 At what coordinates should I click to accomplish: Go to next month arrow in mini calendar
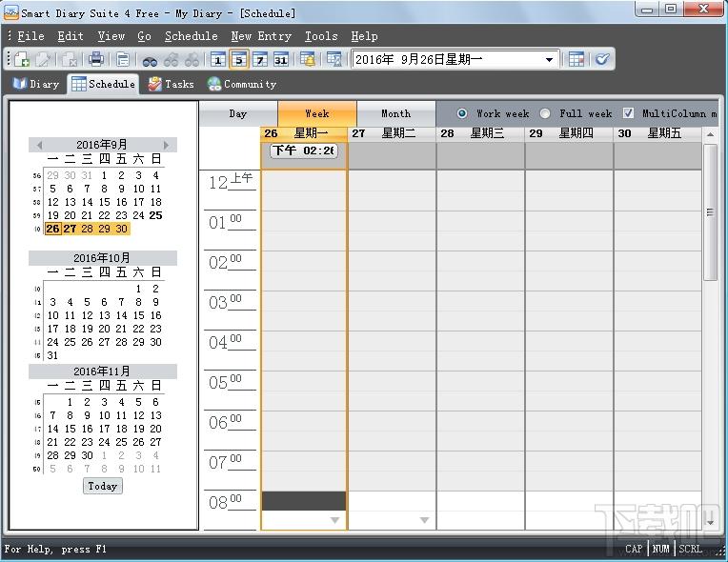166,145
